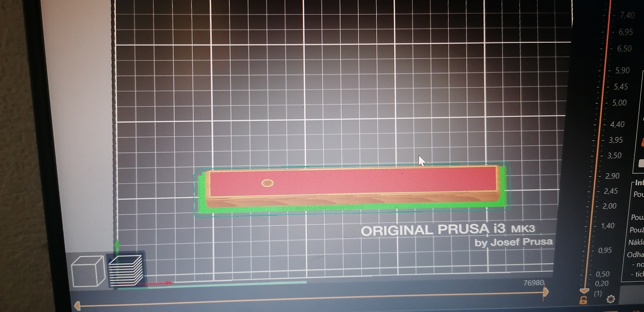
Task: Jump to layer height 5,00 on ruler
Action: click(619, 103)
